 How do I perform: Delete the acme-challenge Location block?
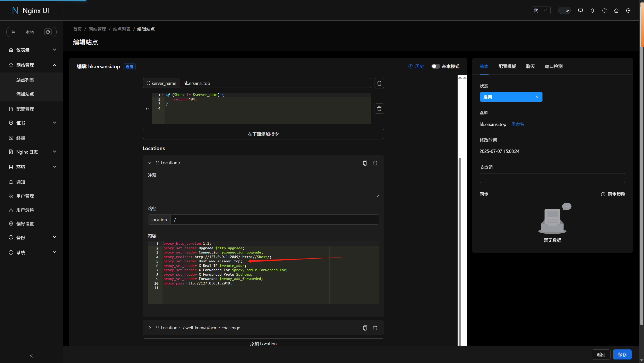(x=375, y=328)
